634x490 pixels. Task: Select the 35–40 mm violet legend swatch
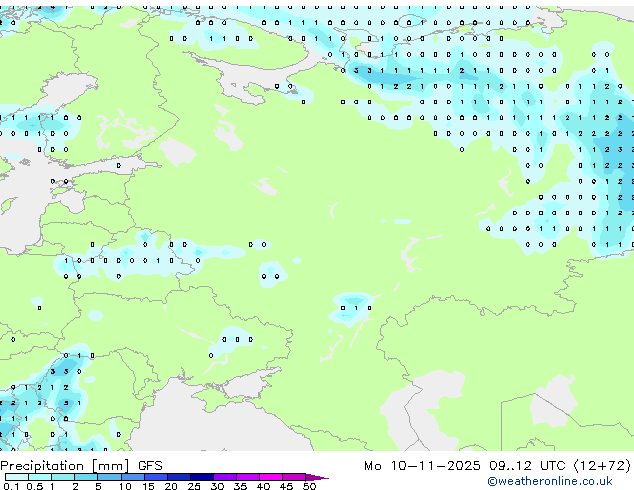pyautogui.click(x=248, y=477)
